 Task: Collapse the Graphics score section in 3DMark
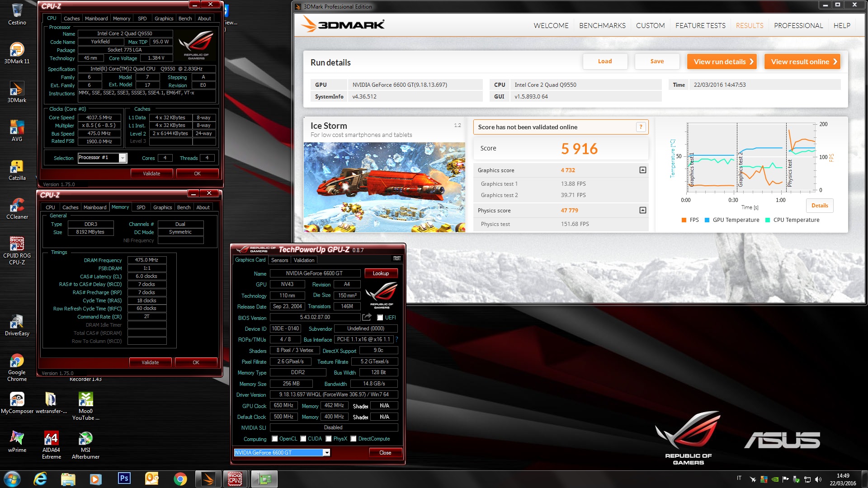pos(642,170)
